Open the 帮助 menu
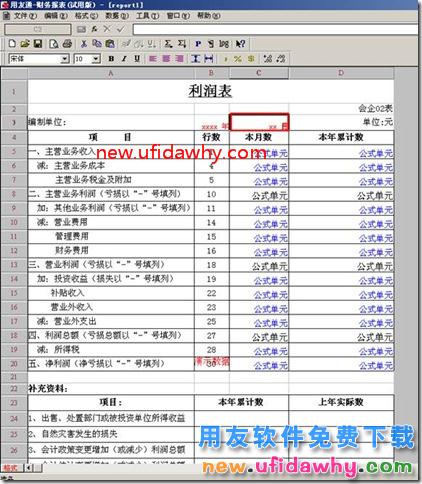Screen dimensions: 422x484 point(209,16)
